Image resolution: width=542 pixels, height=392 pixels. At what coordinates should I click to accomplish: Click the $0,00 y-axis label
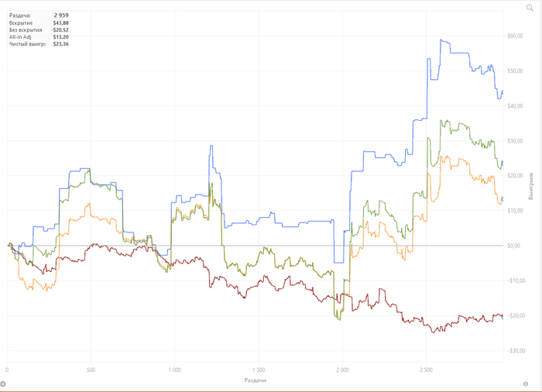click(514, 246)
